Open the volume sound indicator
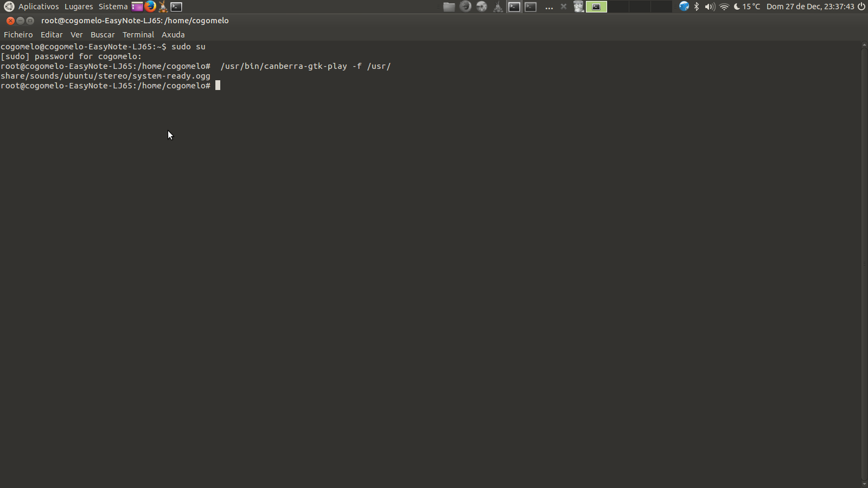Screen dimensions: 868x488 pos(710,7)
